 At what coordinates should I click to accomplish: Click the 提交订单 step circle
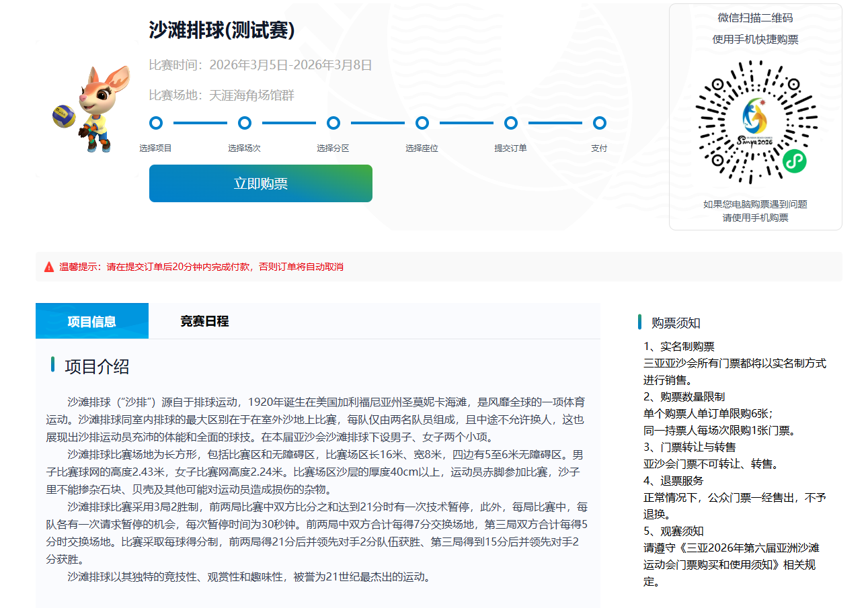(510, 123)
